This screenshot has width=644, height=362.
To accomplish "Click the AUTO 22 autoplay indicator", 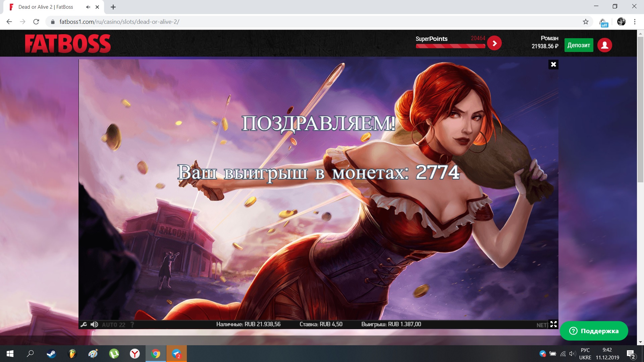I will click(x=113, y=324).
